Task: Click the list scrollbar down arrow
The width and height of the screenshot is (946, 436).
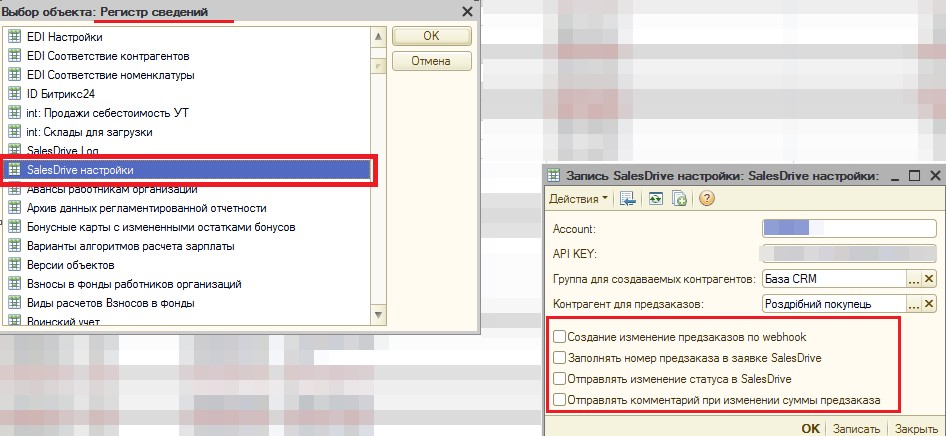Action: click(x=378, y=315)
